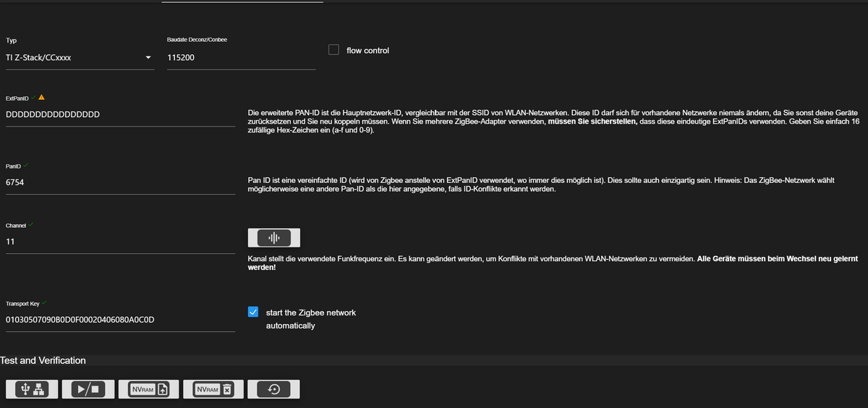The image size is (868, 408).
Task: Open the channel scan waveform button
Action: 273,238
